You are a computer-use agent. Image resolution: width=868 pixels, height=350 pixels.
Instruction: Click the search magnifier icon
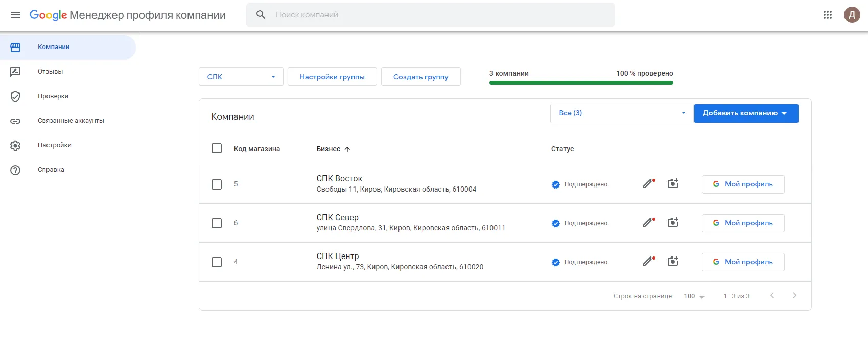(x=261, y=15)
